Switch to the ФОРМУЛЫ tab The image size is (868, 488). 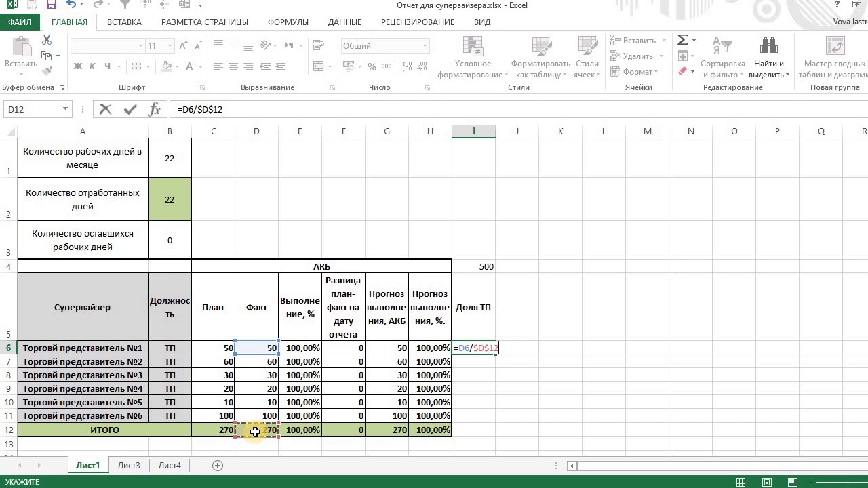(x=288, y=22)
